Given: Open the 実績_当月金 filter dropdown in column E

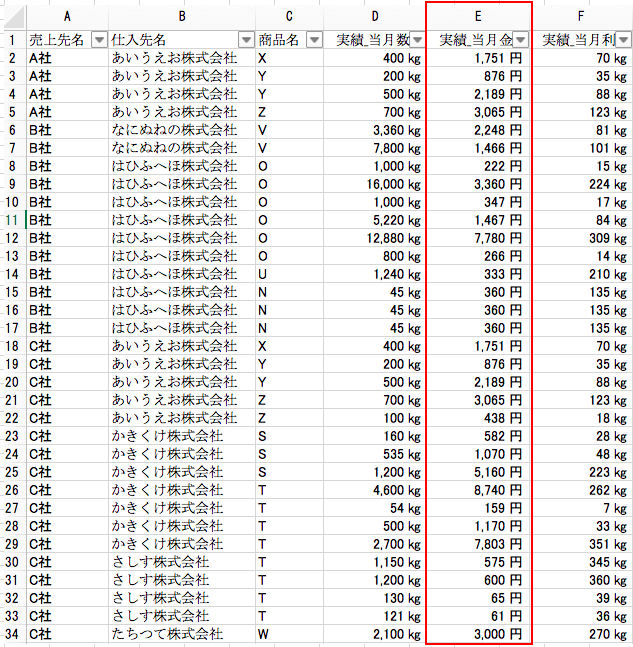Looking at the screenshot, I should pos(521,40).
